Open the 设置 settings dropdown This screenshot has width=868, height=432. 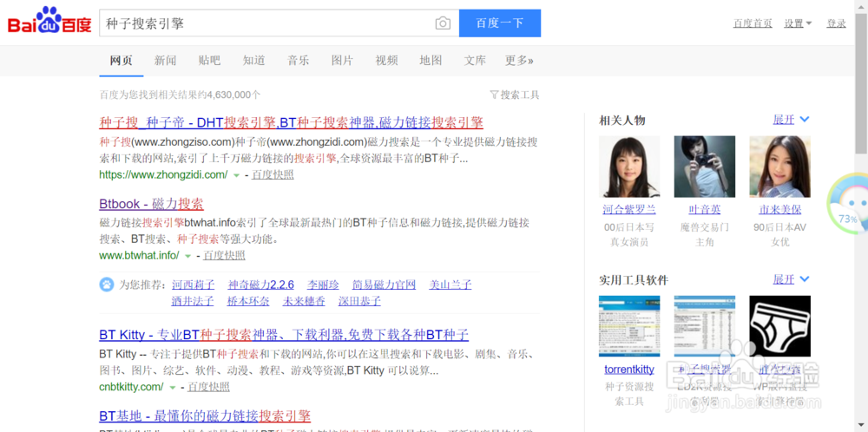tap(798, 23)
